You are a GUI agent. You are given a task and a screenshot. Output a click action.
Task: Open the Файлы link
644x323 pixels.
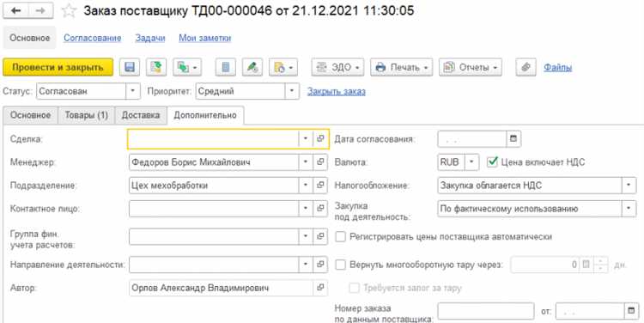point(558,67)
